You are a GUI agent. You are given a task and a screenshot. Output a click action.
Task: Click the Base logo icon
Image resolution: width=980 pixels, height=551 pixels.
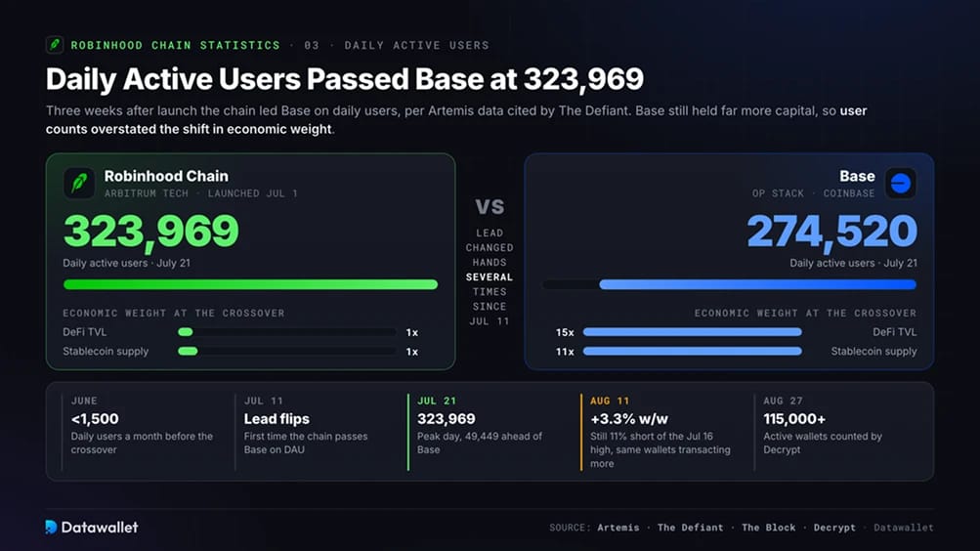(901, 183)
